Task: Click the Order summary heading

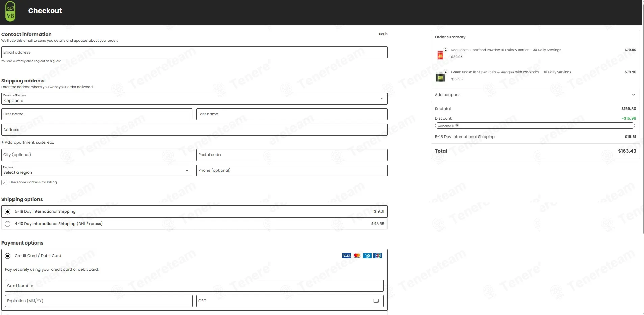Action: (x=450, y=37)
